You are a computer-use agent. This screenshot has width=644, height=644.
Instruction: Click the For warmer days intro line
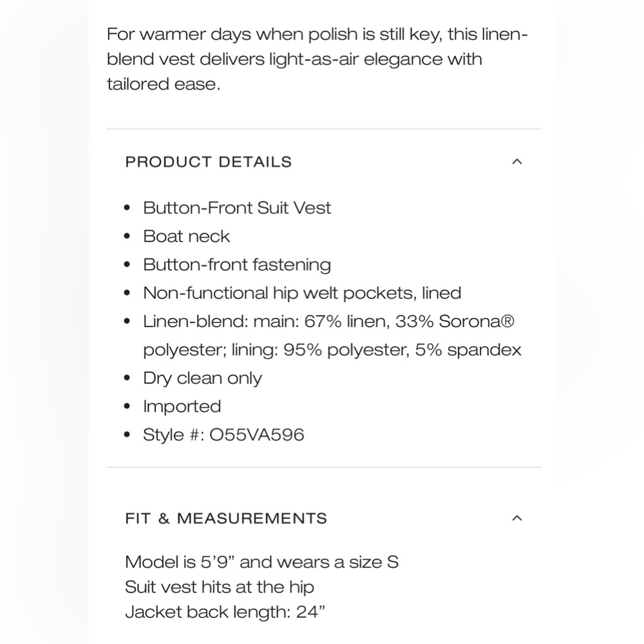(x=317, y=33)
